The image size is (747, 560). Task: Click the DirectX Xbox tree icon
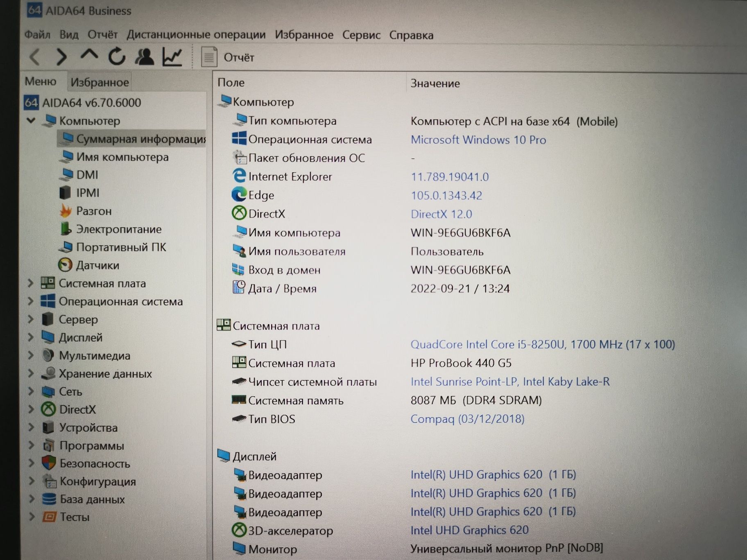click(48, 409)
